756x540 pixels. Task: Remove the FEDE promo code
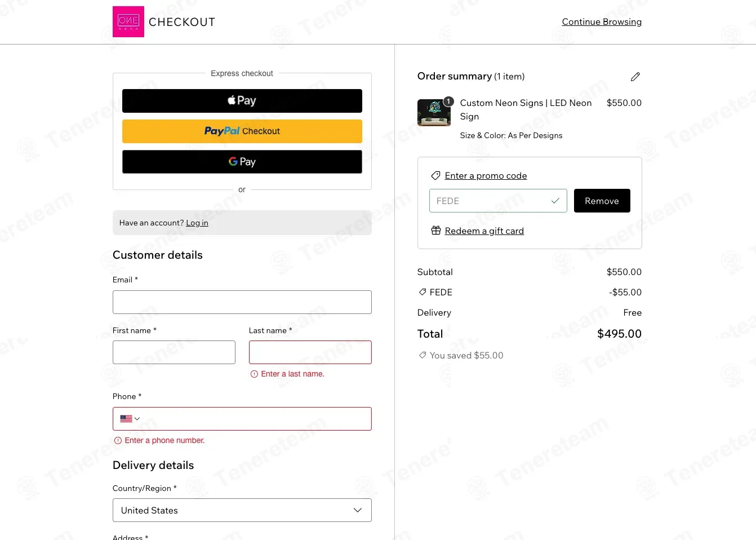coord(602,201)
